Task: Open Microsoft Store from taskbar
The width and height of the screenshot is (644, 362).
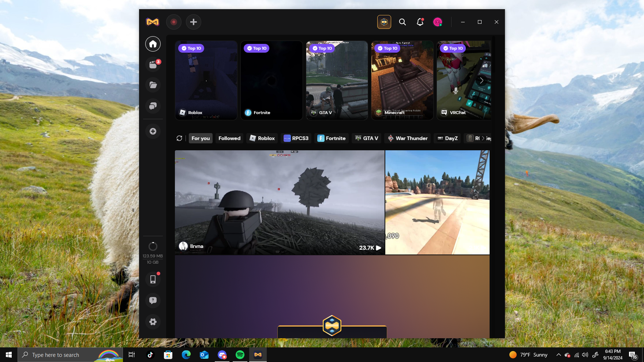Action: coord(168,355)
